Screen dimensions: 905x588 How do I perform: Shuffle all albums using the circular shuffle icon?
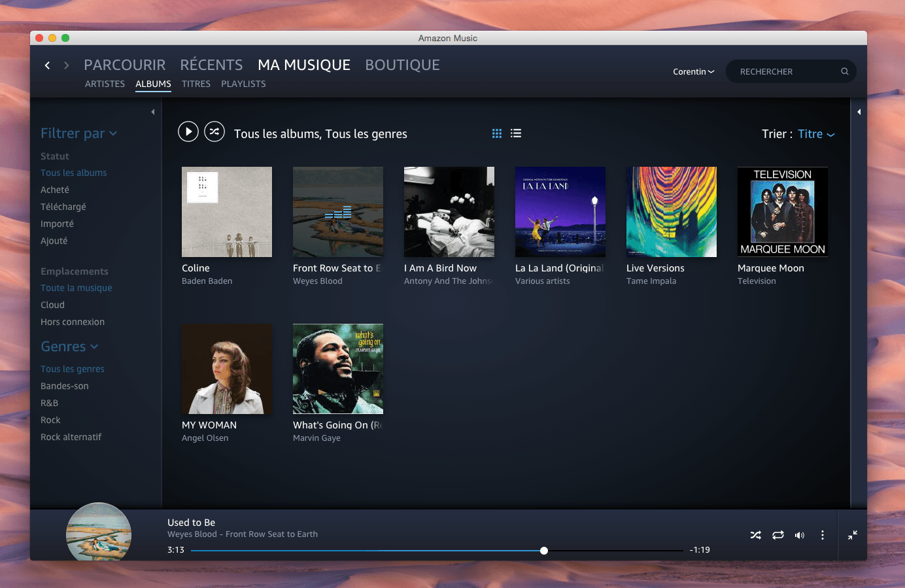[214, 132]
